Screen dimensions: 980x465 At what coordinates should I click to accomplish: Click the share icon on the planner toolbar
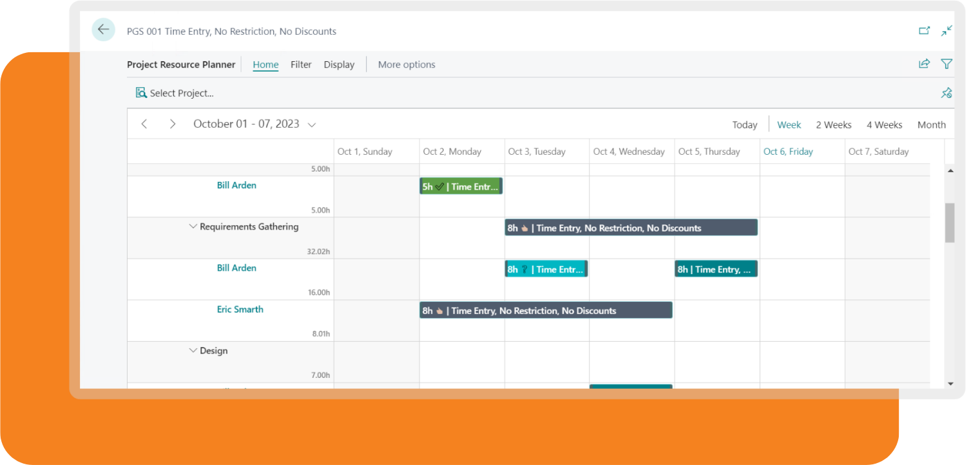925,64
